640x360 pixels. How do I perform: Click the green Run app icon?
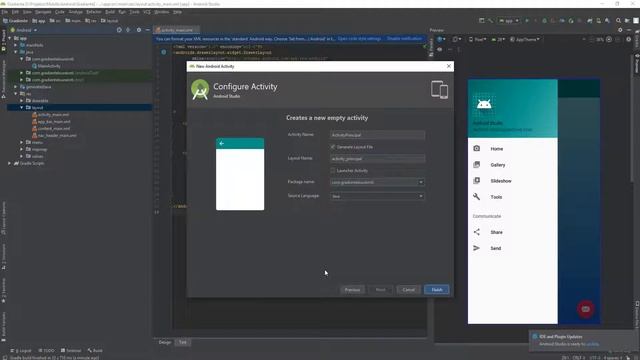click(x=527, y=20)
